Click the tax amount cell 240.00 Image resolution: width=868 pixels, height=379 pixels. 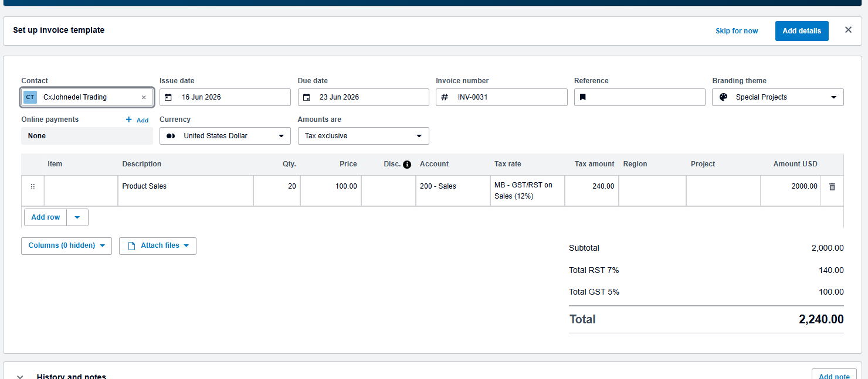pyautogui.click(x=592, y=191)
